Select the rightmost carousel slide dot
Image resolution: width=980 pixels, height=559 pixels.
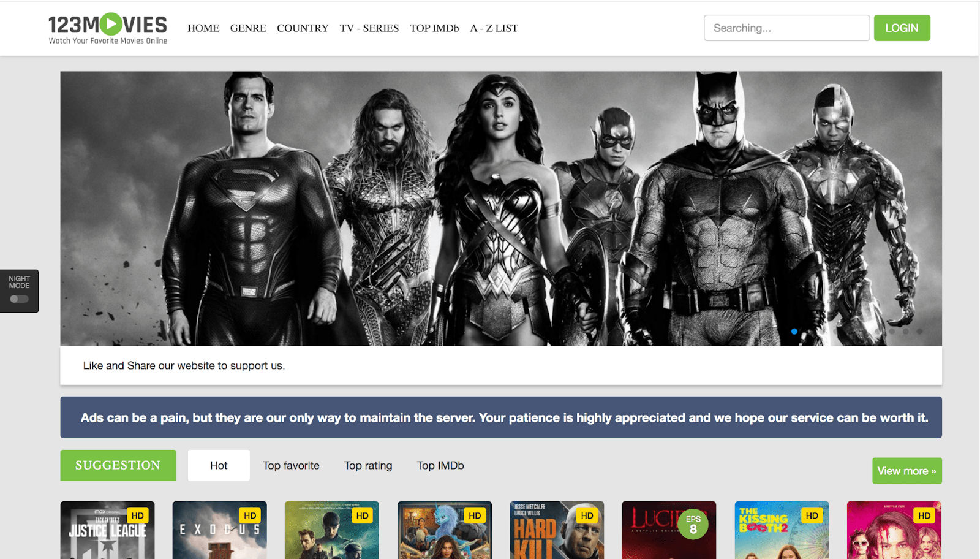[919, 332]
